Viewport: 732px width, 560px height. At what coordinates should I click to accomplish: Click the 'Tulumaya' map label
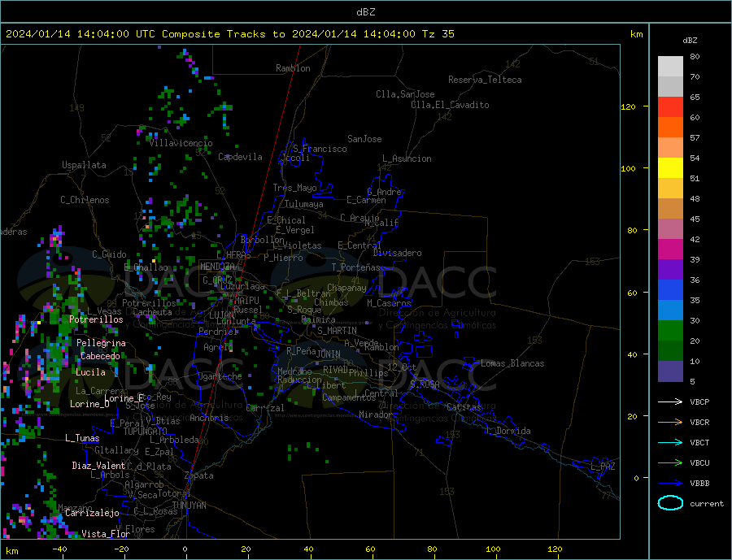click(303, 204)
